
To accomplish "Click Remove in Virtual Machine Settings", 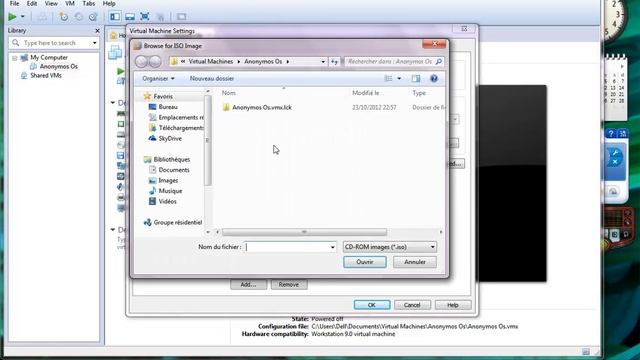I will click(289, 284).
